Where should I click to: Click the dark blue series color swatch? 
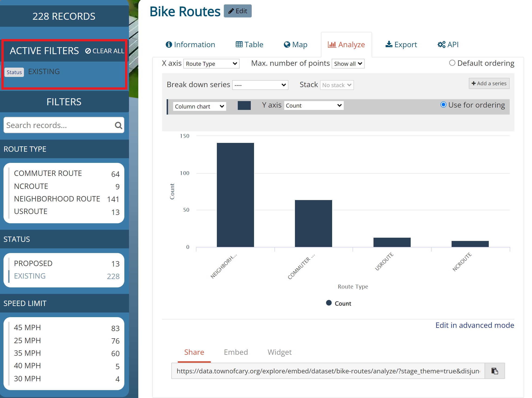(x=244, y=105)
